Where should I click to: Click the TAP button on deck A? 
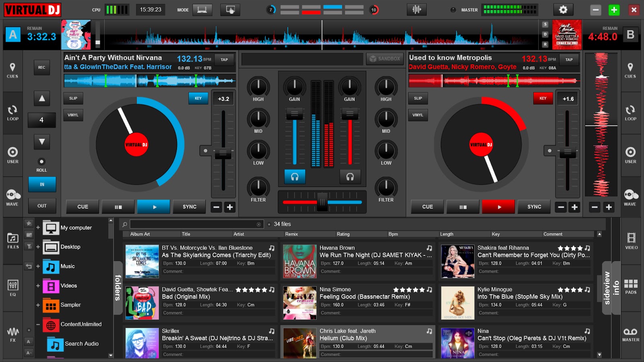pyautogui.click(x=224, y=59)
